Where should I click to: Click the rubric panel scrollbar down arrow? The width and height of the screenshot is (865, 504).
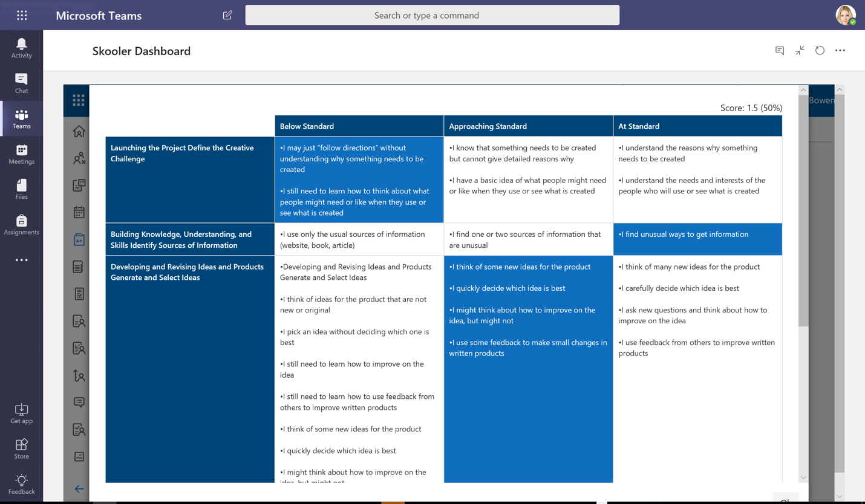[803, 477]
